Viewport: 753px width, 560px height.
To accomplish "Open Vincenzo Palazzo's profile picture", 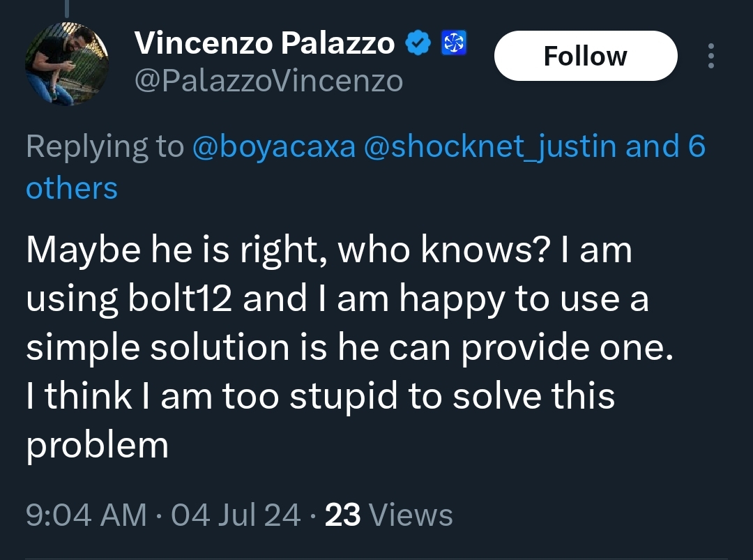I will [67, 64].
